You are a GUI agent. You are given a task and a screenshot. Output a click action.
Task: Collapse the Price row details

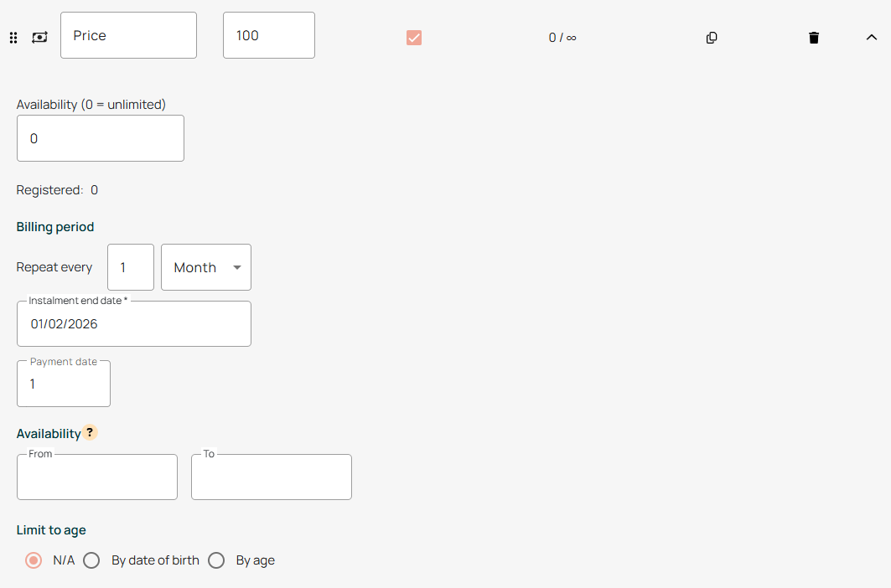coord(871,37)
